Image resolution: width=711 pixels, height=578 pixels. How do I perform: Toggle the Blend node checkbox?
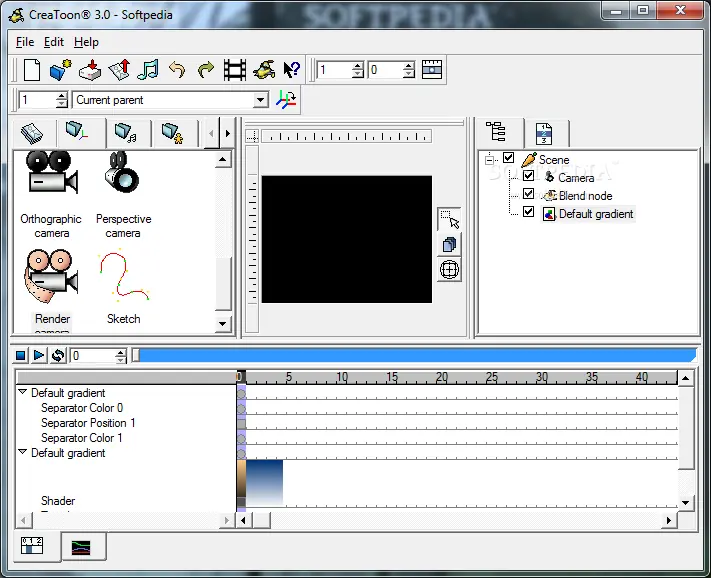528,194
